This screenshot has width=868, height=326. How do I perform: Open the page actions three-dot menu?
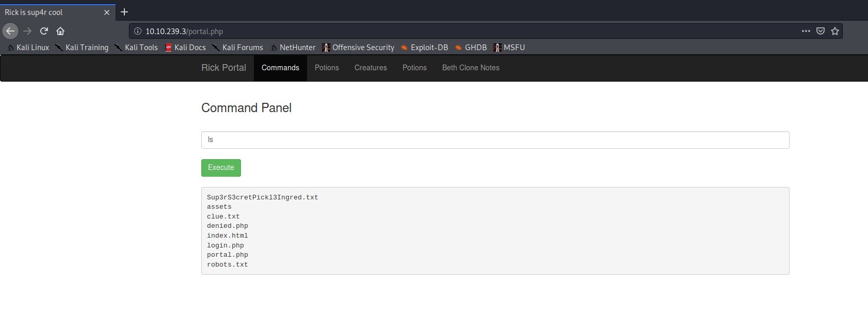[806, 31]
